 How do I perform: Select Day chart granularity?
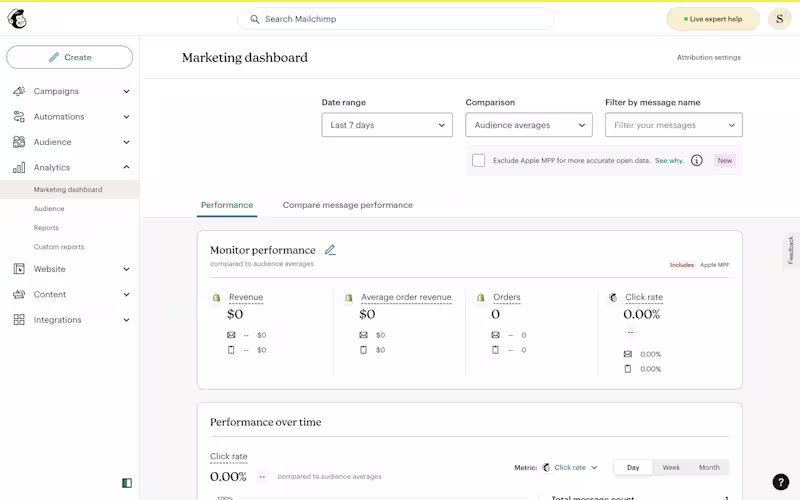(x=633, y=467)
